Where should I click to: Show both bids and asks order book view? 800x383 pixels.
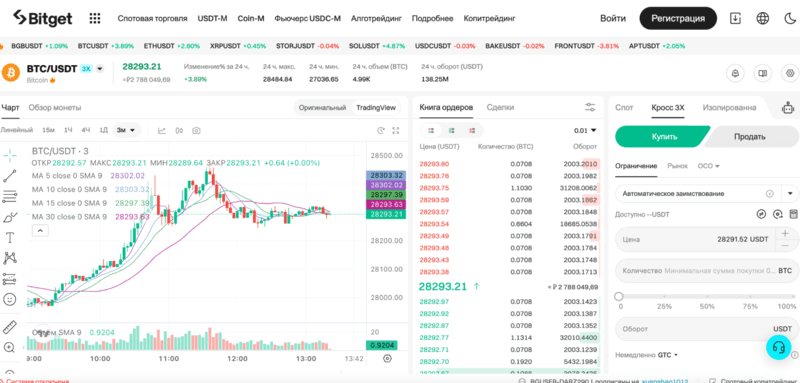pyautogui.click(x=432, y=131)
